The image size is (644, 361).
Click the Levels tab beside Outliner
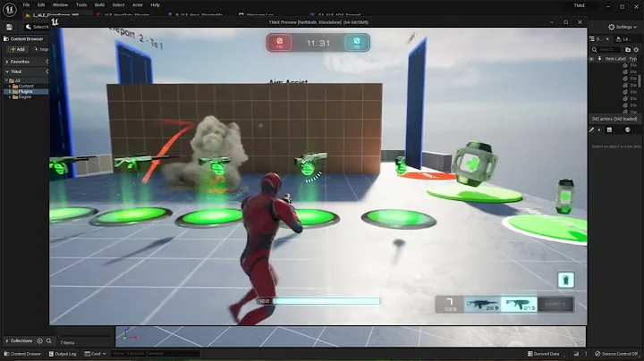click(x=624, y=39)
